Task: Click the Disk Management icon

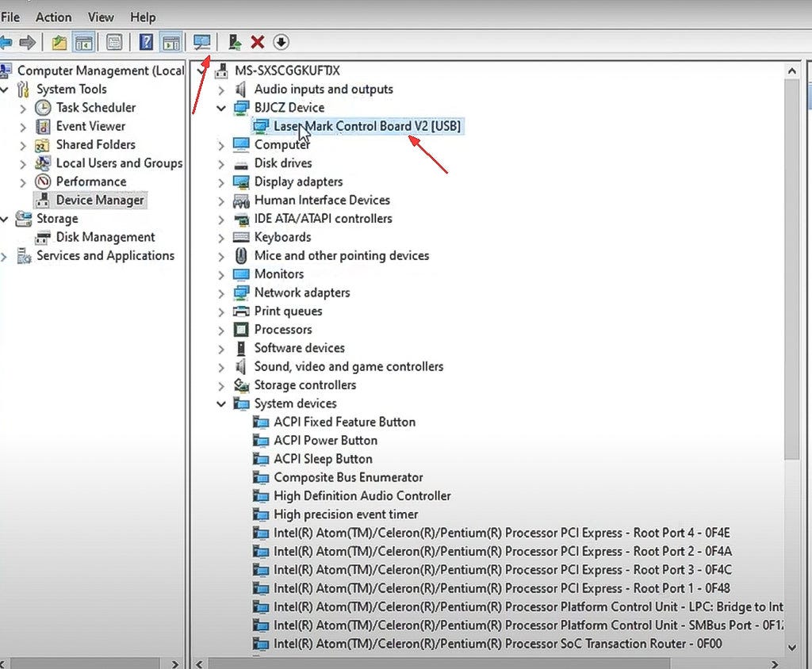Action: tap(43, 238)
